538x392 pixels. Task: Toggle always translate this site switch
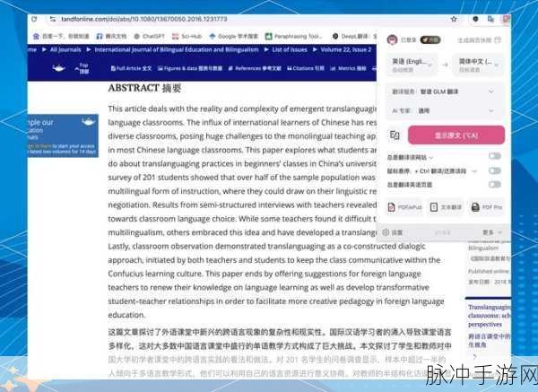[495, 156]
